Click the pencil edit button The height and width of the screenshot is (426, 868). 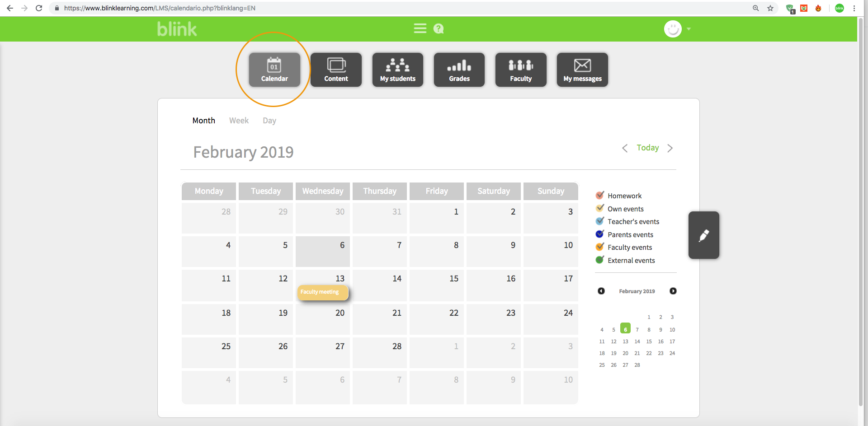pyautogui.click(x=703, y=235)
